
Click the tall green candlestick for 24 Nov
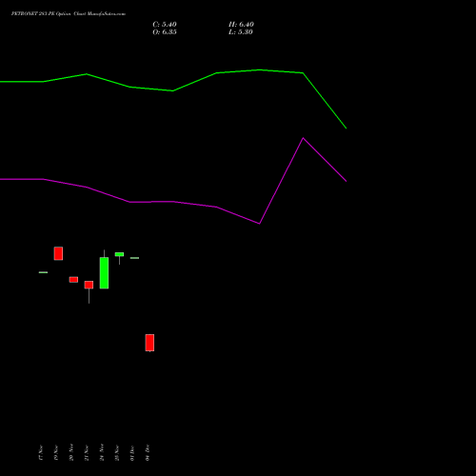point(104,272)
